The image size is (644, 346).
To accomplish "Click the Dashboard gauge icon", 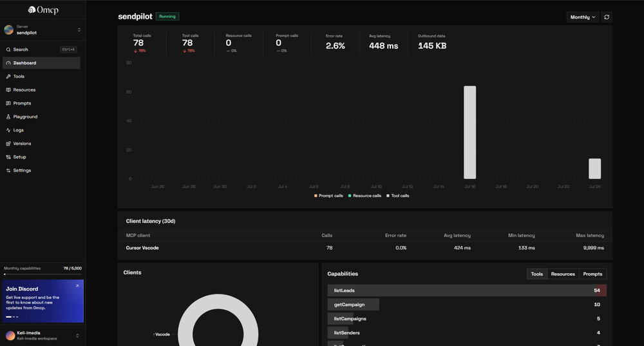I will tap(8, 63).
